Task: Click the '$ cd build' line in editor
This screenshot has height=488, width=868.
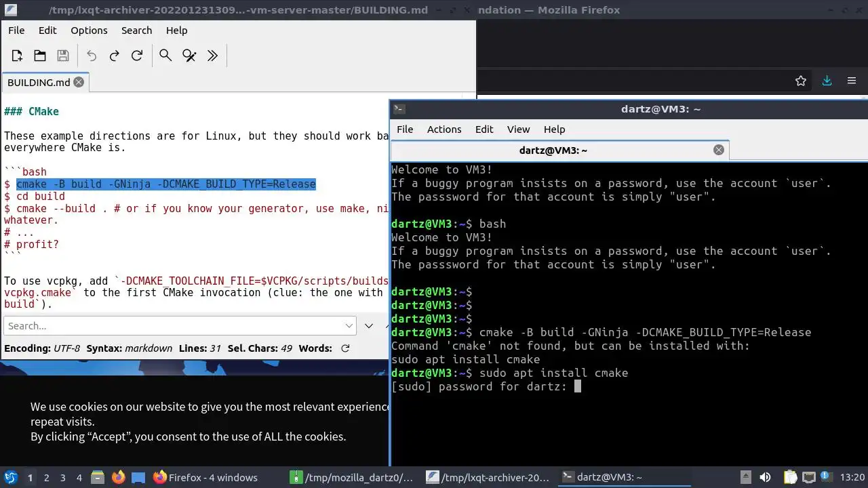Action: [x=35, y=197]
